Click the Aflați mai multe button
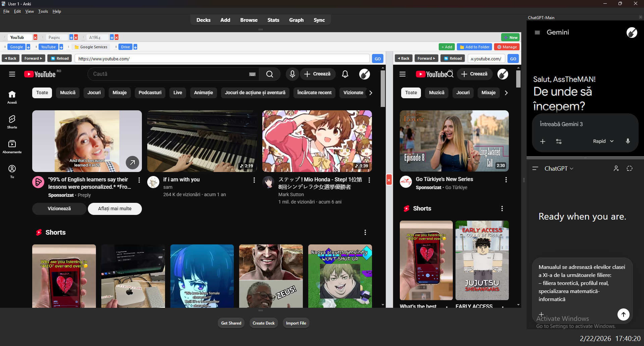Screen dimensions: 644x346 114,209
